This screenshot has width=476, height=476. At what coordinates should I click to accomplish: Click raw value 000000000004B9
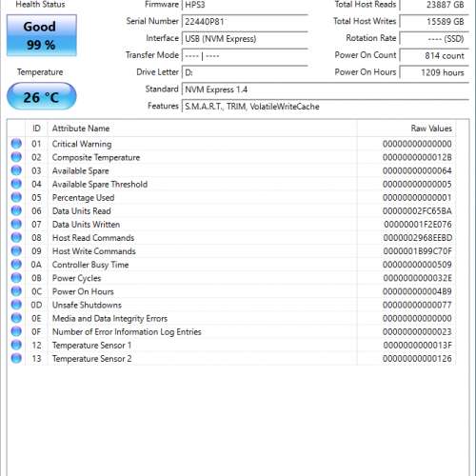pyautogui.click(x=417, y=291)
